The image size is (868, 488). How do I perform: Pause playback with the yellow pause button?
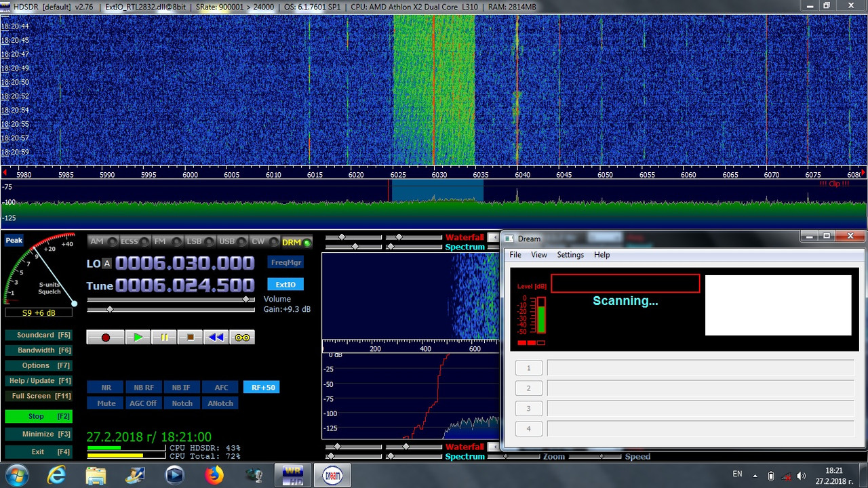tap(164, 337)
